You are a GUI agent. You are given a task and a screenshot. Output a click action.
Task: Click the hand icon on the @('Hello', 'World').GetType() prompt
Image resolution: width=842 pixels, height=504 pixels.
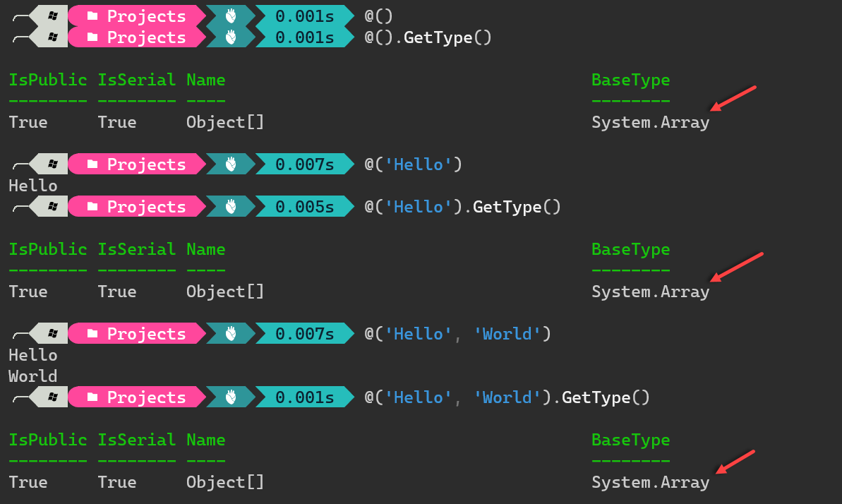(x=231, y=397)
